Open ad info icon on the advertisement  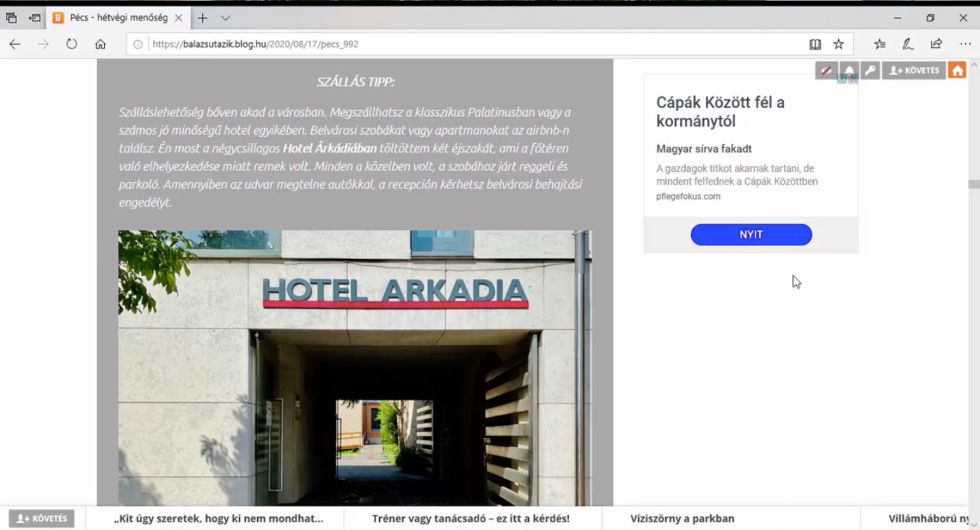(x=842, y=78)
